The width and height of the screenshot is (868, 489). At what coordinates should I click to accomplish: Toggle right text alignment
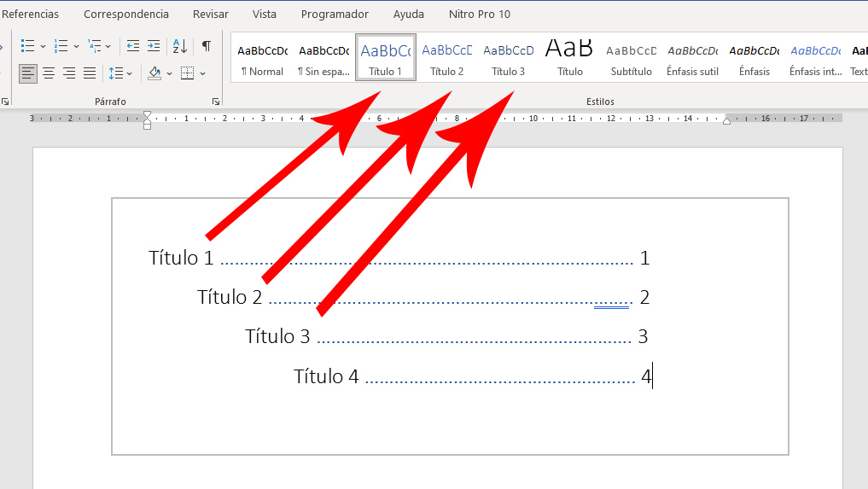tap(69, 73)
